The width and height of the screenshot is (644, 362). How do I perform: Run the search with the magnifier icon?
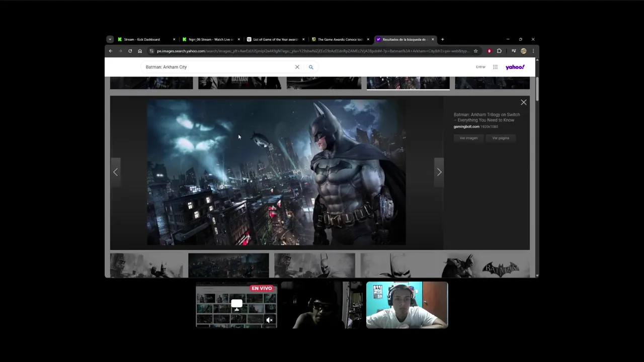pos(311,67)
